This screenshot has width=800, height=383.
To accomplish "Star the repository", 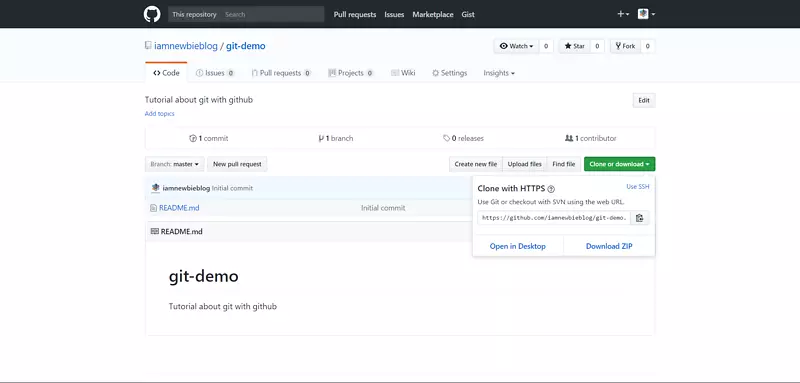I will (574, 46).
